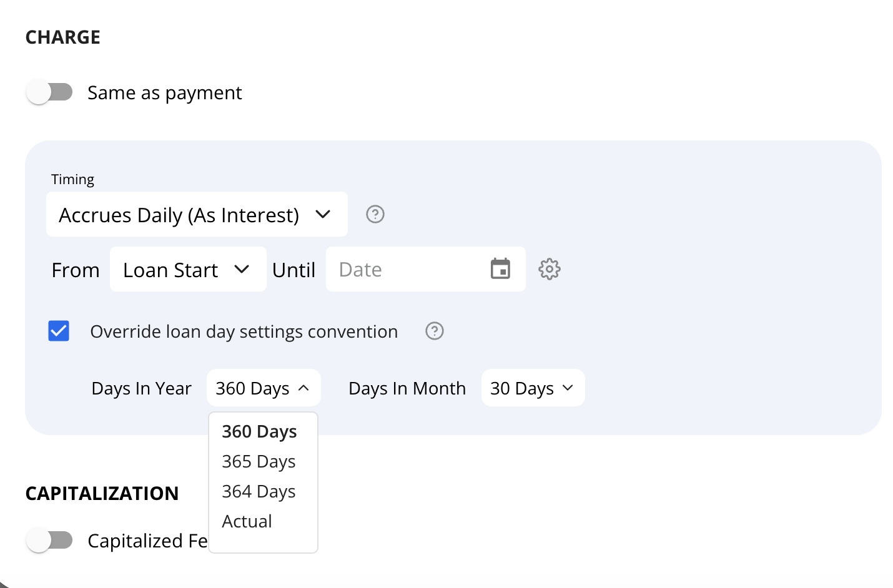Collapse the 360 Days year dropdown
Screen dimensions: 893x588
coord(264,388)
